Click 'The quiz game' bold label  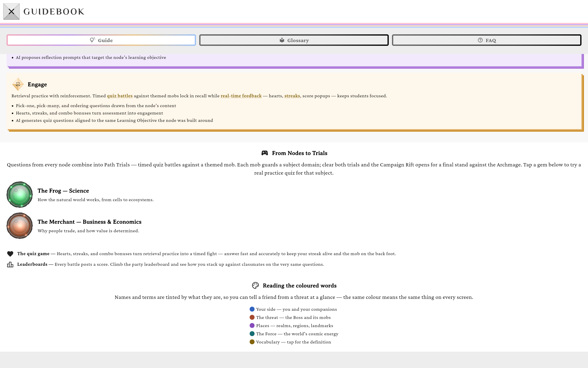33,254
